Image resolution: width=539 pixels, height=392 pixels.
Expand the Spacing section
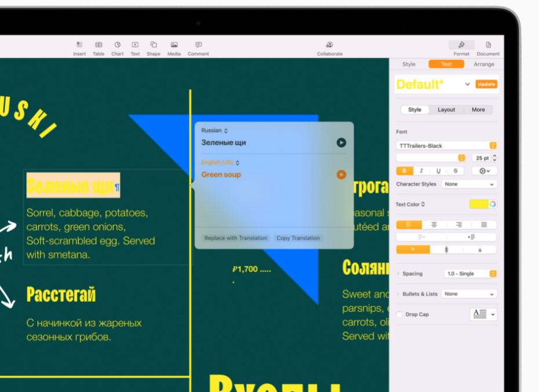tap(398, 273)
